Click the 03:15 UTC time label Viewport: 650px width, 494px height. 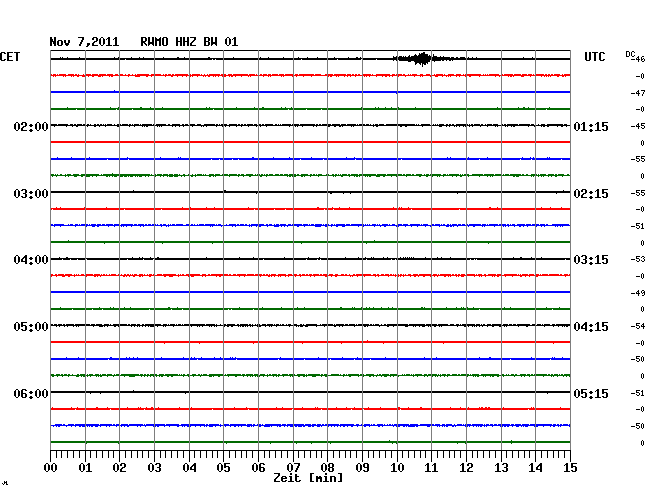tap(591, 260)
